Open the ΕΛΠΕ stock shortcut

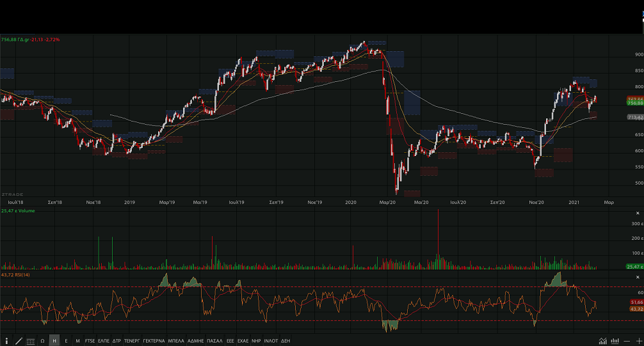(x=104, y=341)
